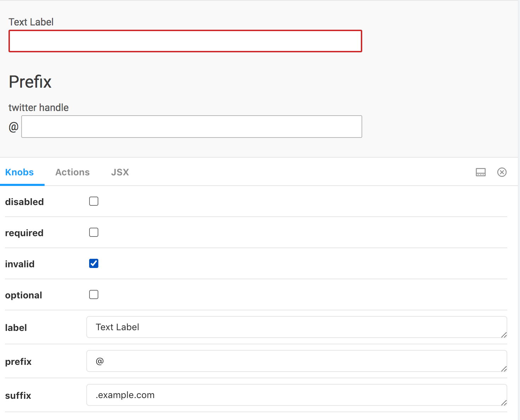
Task: Edit the label knob text area
Action: pyautogui.click(x=297, y=327)
